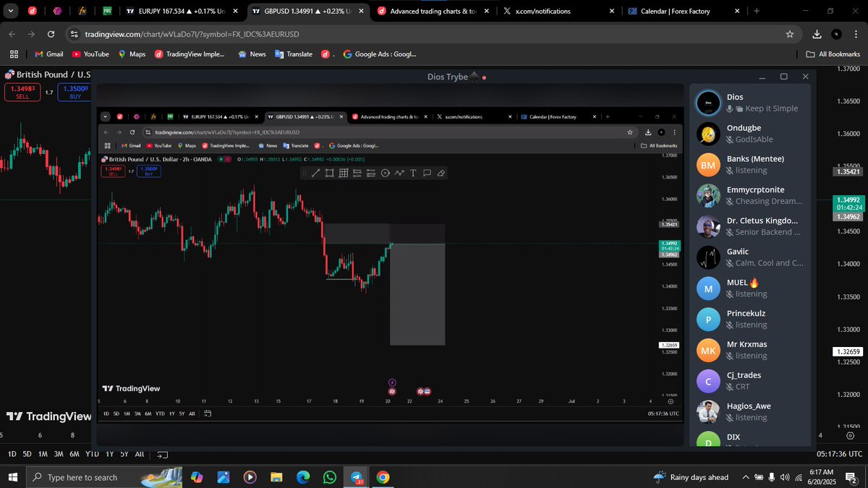The height and width of the screenshot is (488, 868).
Task: Open the Chrome profile avatar
Action: (x=836, y=34)
